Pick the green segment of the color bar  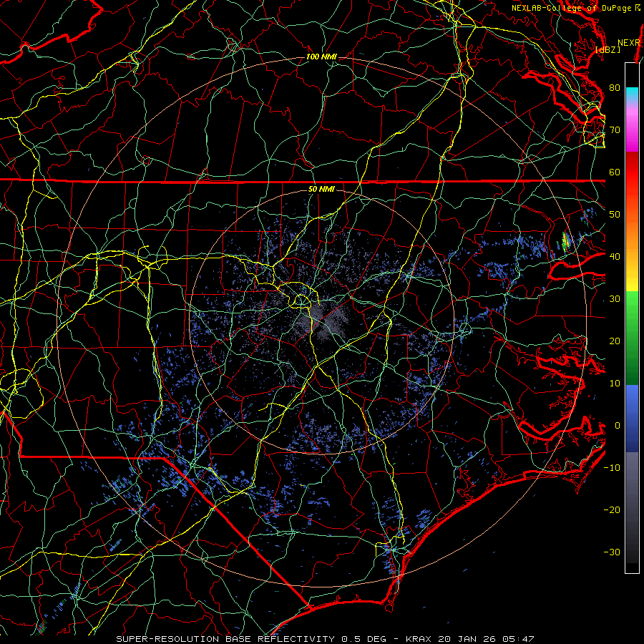pyautogui.click(x=632, y=338)
